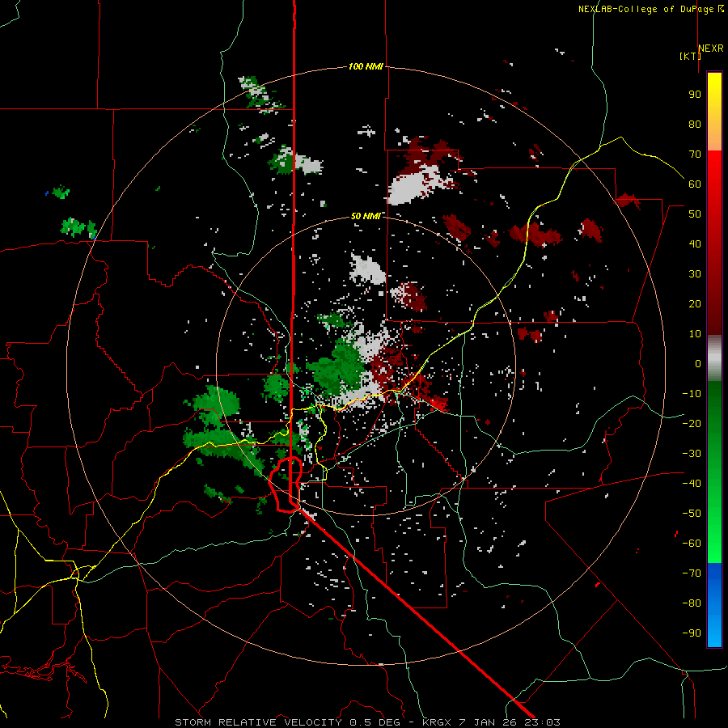Click the -30 value on the legend
This screenshot has height=728, width=728.
pos(692,454)
